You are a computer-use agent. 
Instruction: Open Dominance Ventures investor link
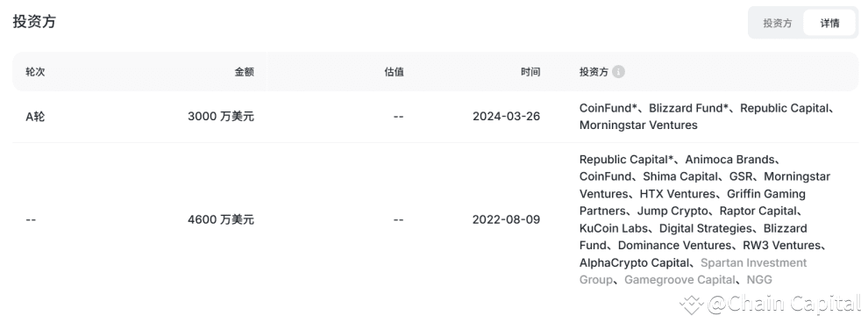(675, 246)
